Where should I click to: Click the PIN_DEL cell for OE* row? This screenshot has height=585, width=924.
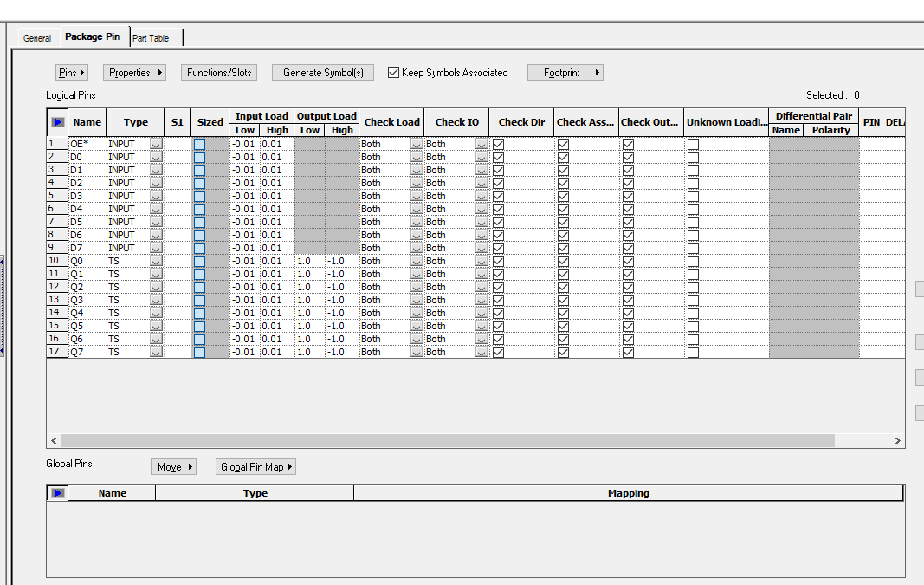[x=882, y=144]
